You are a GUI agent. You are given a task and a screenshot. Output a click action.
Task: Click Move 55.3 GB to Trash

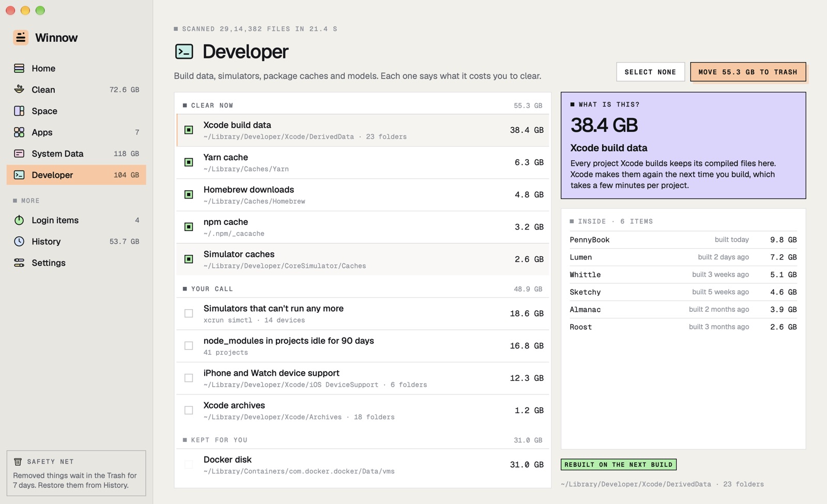[748, 72]
